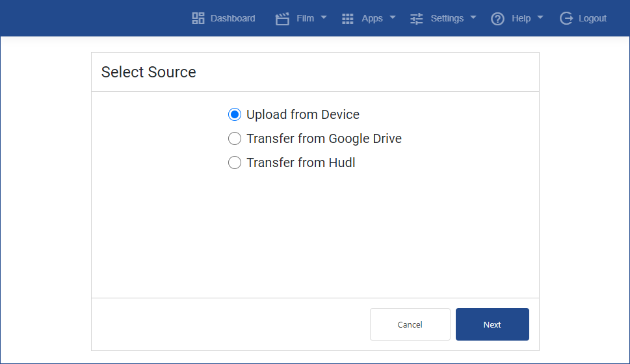Click the Apps grid icon
Viewport: 630px width, 364px height.
tap(348, 18)
